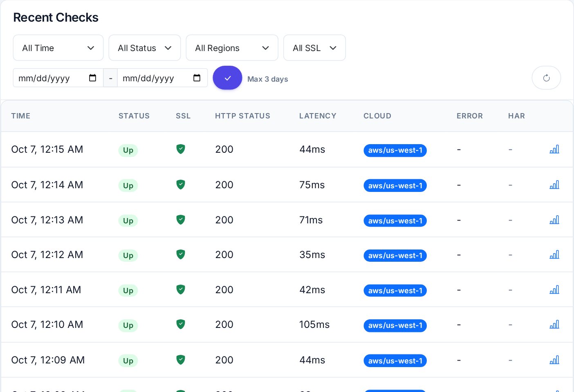Apply date range with purple checkmark button

click(x=228, y=78)
